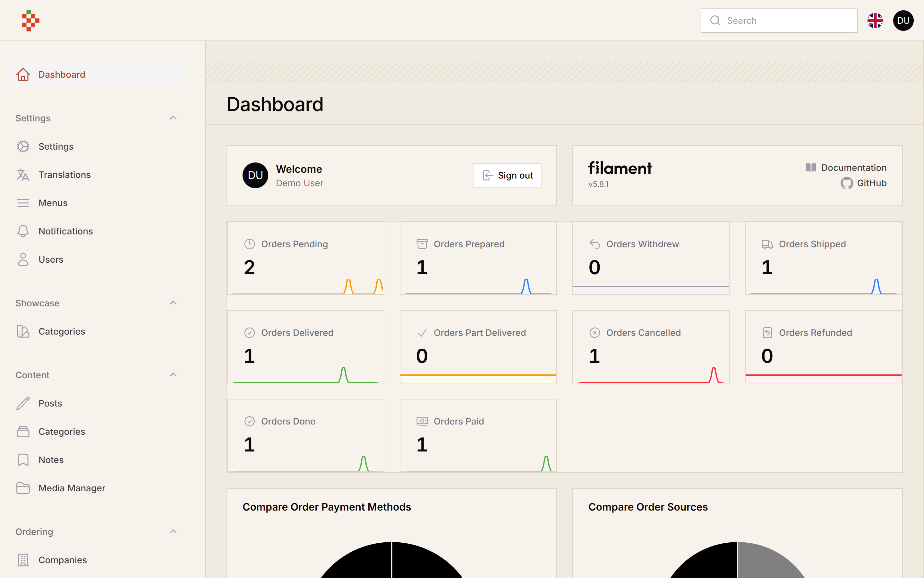
Task: Click the DU avatar in Welcome card
Action: (255, 175)
